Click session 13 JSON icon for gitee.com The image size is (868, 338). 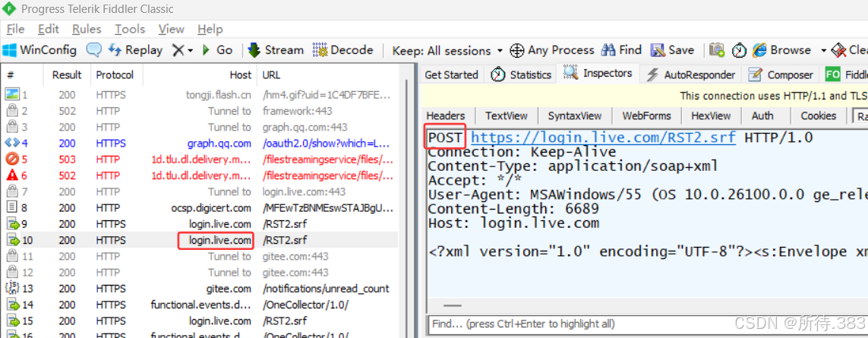[11, 289]
